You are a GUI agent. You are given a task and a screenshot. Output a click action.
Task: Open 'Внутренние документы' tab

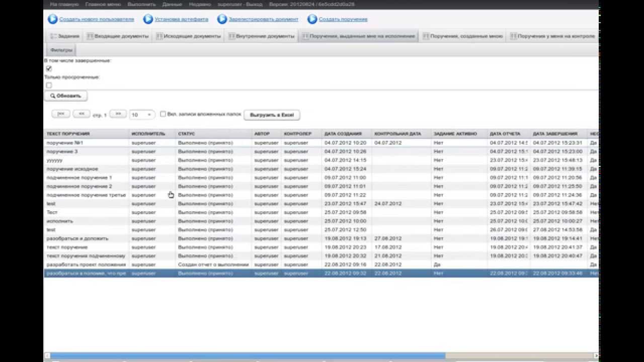pyautogui.click(x=261, y=36)
